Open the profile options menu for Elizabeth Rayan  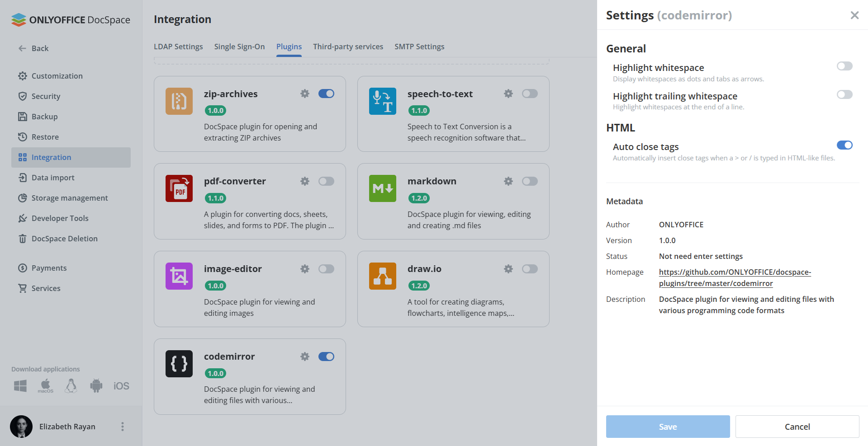click(x=122, y=426)
